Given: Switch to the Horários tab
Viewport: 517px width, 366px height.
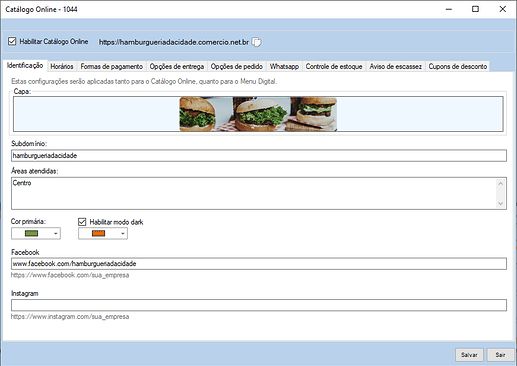Looking at the screenshot, I should [x=62, y=66].
